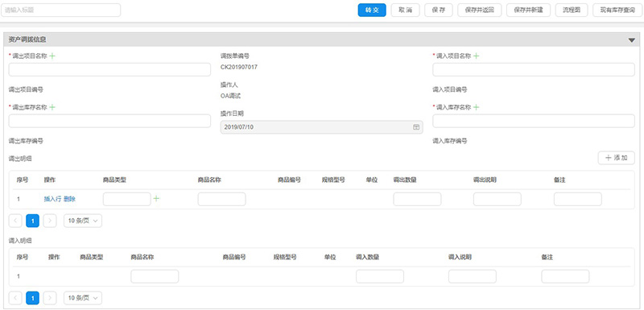644x310 pixels.
Task: Click the 添加 button for 调出明细
Action: pos(617,158)
